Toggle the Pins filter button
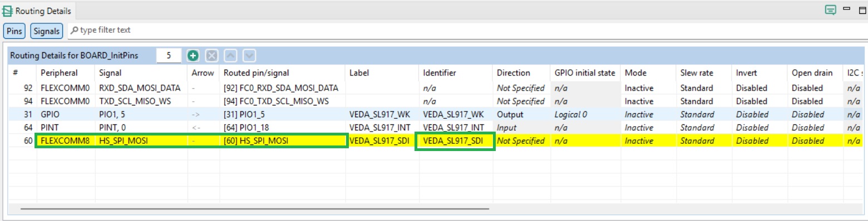This screenshot has width=868, height=221. tap(14, 31)
